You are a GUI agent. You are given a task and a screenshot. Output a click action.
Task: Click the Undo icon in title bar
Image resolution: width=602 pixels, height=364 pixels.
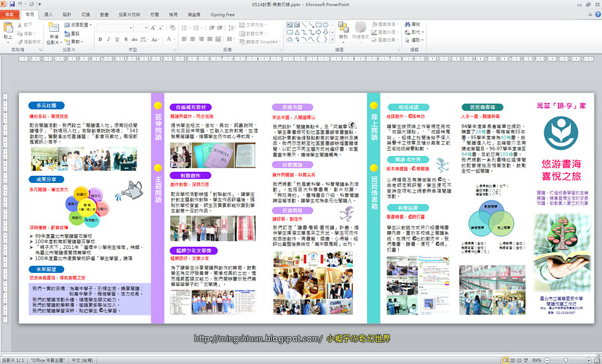point(20,5)
